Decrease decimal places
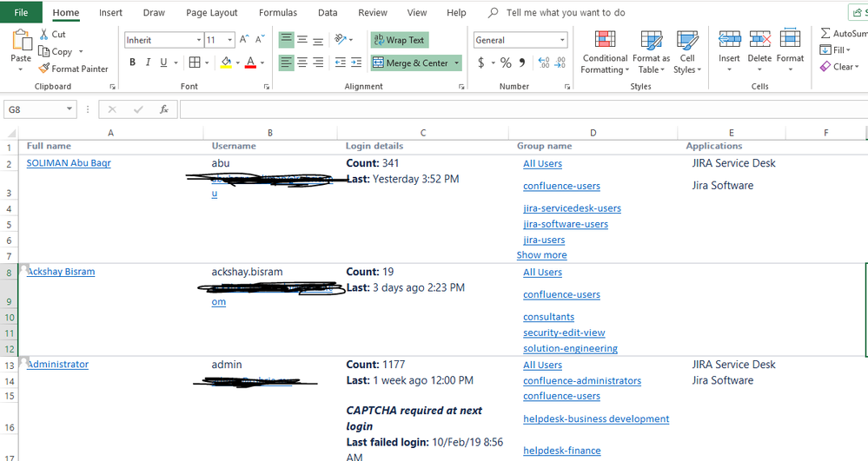868x461 pixels. [560, 63]
